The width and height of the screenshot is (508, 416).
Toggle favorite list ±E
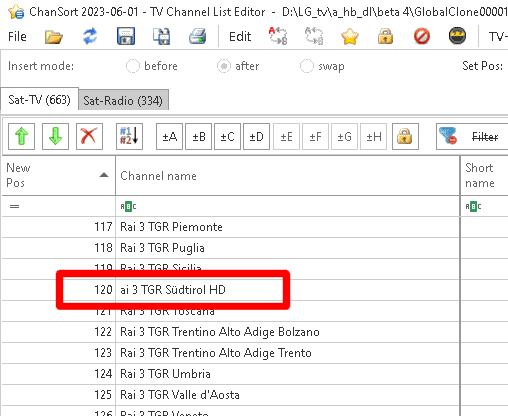click(x=286, y=137)
